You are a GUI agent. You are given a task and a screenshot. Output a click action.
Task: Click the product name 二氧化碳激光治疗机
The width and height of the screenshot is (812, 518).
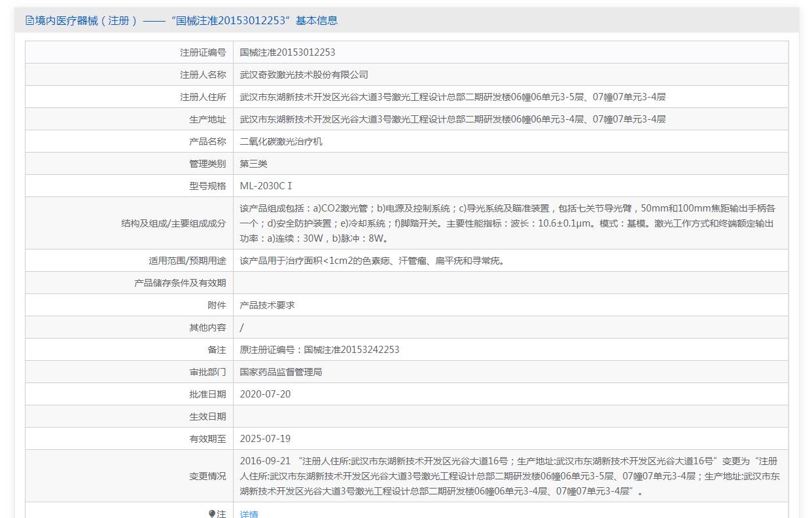click(281, 141)
